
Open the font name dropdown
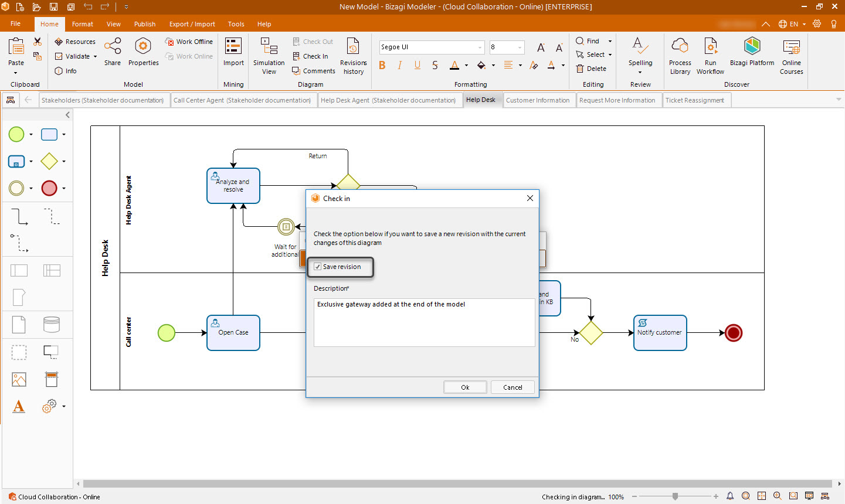480,47
